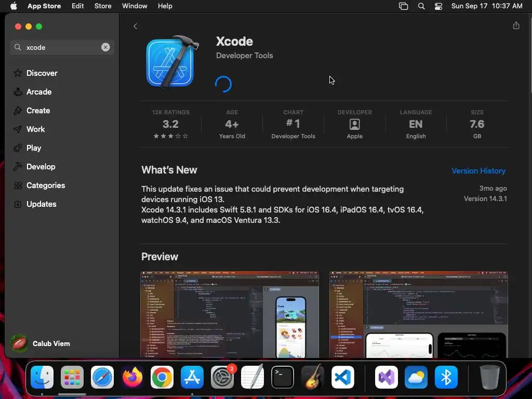Click the Version 14.3.1 label
This screenshot has width=532, height=399.
[x=485, y=198]
